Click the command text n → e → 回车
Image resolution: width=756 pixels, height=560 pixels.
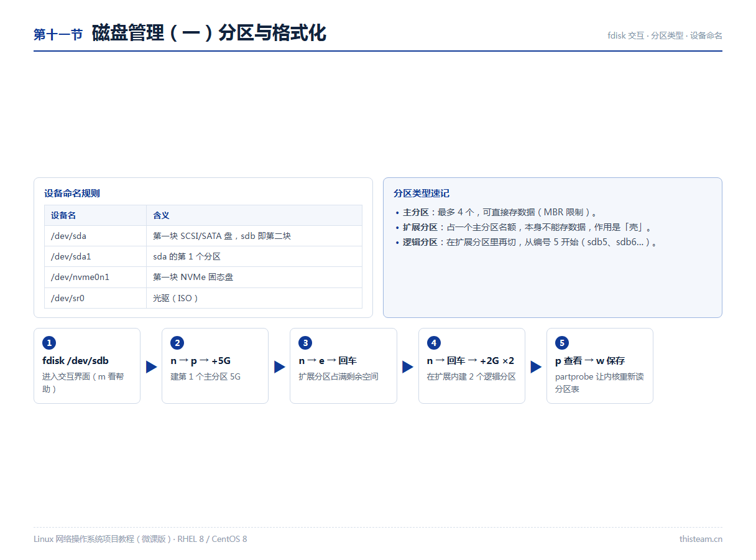(328, 360)
